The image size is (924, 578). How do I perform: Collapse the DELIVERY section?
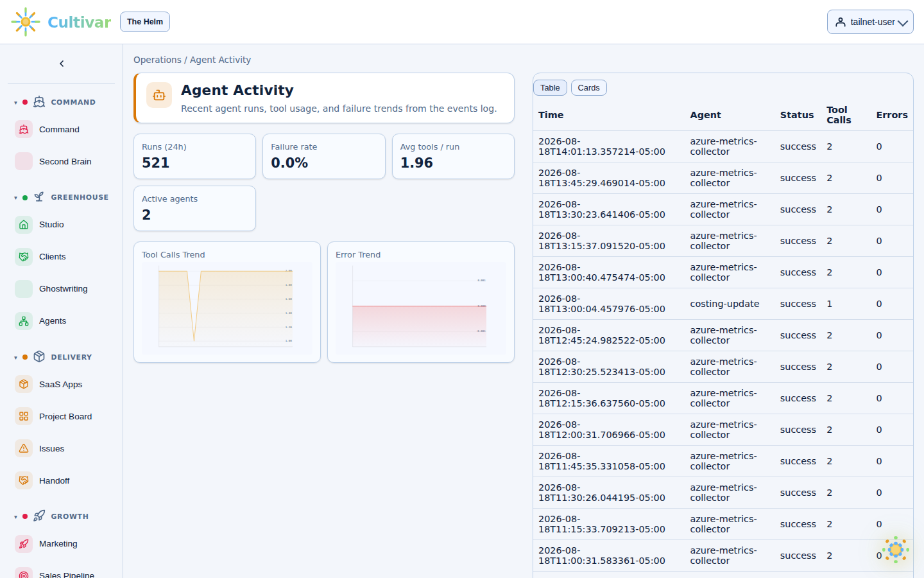(15, 357)
